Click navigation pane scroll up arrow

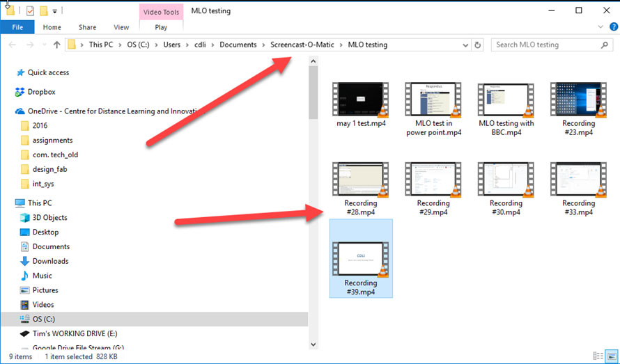point(313,61)
